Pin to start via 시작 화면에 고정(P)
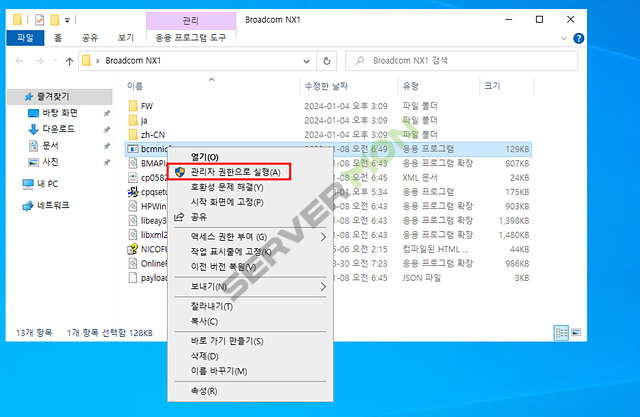The image size is (640, 417). pos(227,202)
